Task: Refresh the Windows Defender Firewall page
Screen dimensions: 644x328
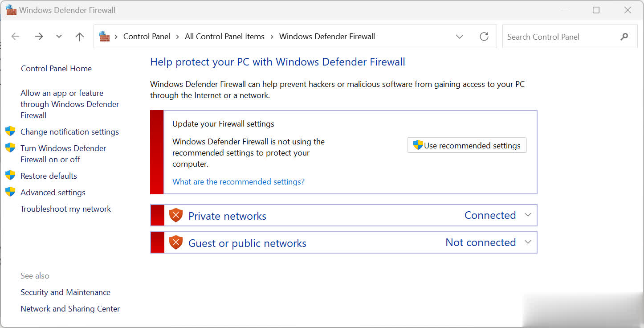Action: (x=484, y=37)
